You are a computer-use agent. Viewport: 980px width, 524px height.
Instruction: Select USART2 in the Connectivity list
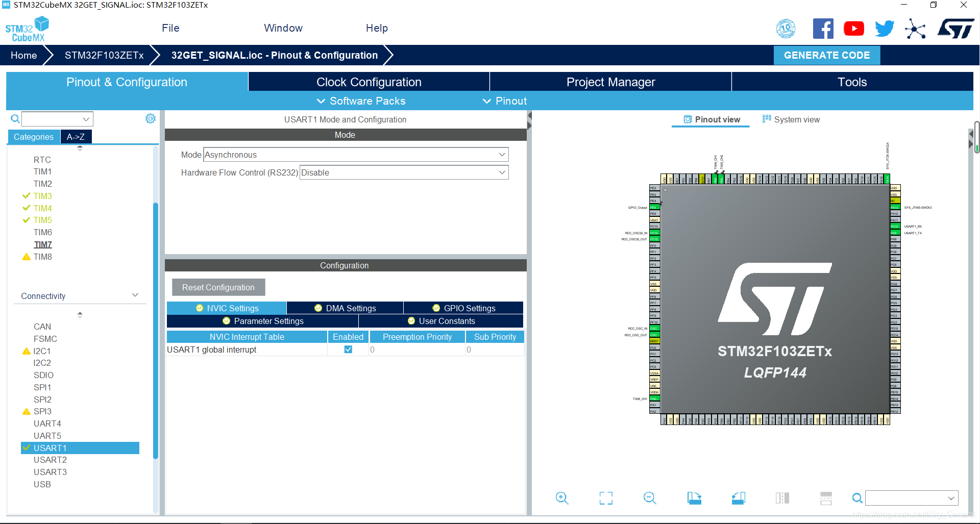pos(50,460)
